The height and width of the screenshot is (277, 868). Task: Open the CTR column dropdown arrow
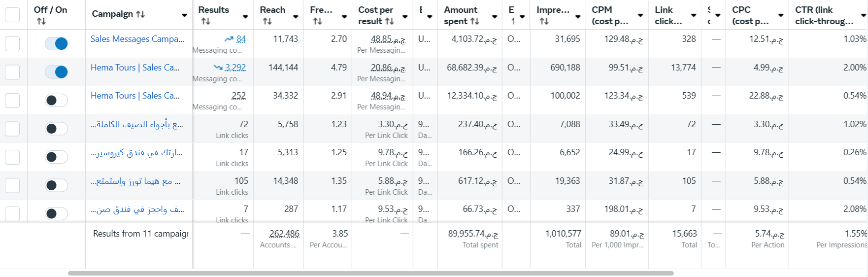[x=863, y=15]
